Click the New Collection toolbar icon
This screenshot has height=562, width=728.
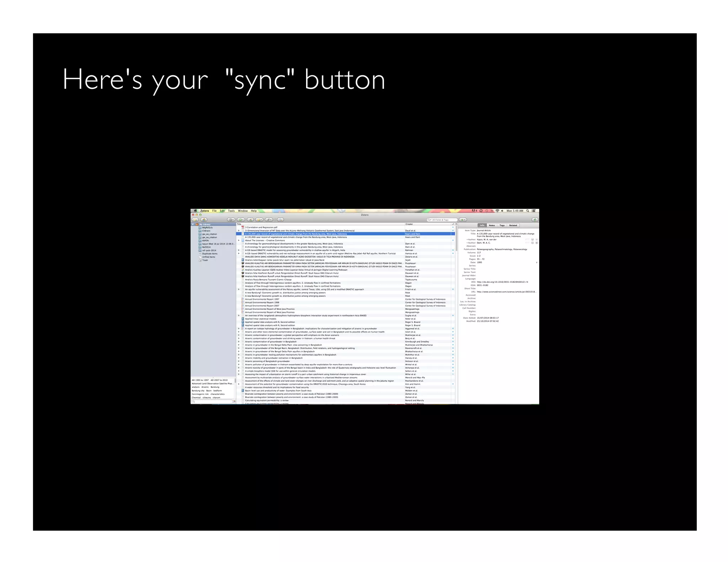(x=195, y=220)
